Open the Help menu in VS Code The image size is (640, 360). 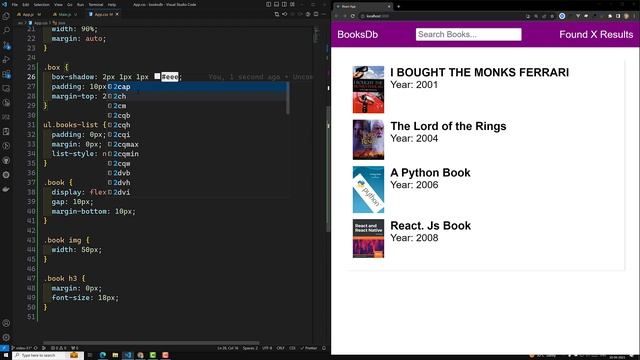(x=112, y=4)
